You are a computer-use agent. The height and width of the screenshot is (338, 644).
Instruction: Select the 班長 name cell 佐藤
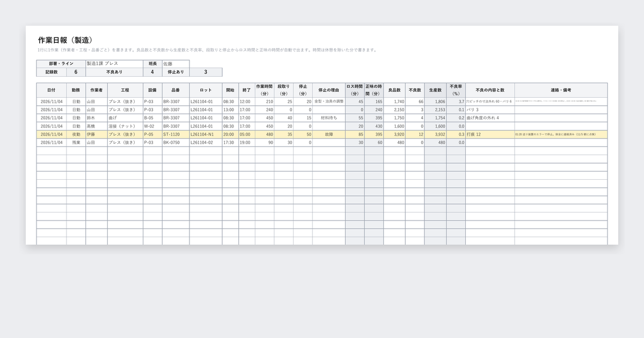click(175, 64)
